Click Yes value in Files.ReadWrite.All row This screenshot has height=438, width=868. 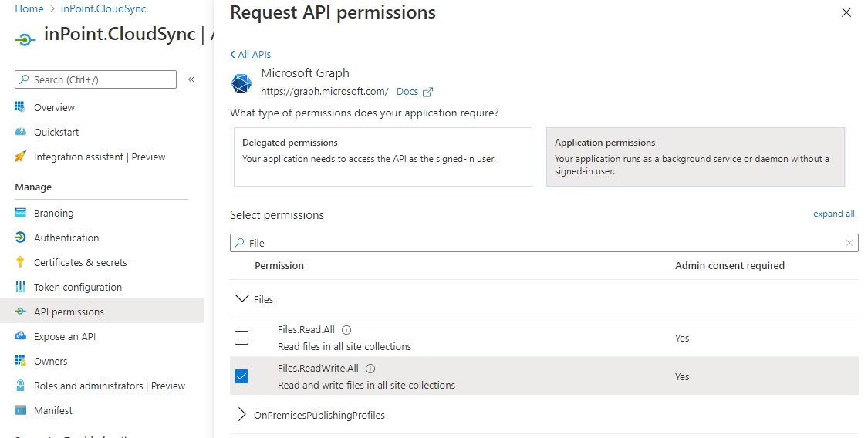[682, 376]
